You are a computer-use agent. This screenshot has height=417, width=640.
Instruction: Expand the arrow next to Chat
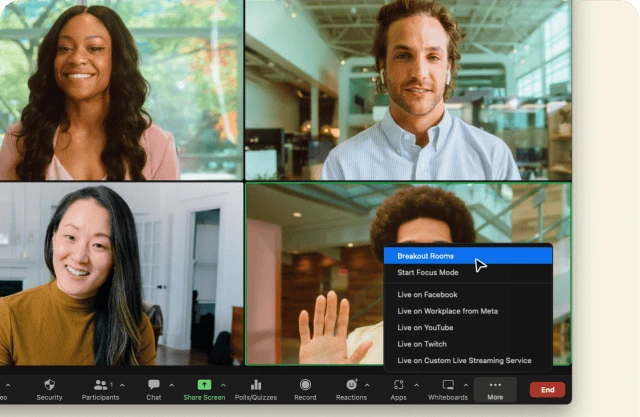coord(171,384)
